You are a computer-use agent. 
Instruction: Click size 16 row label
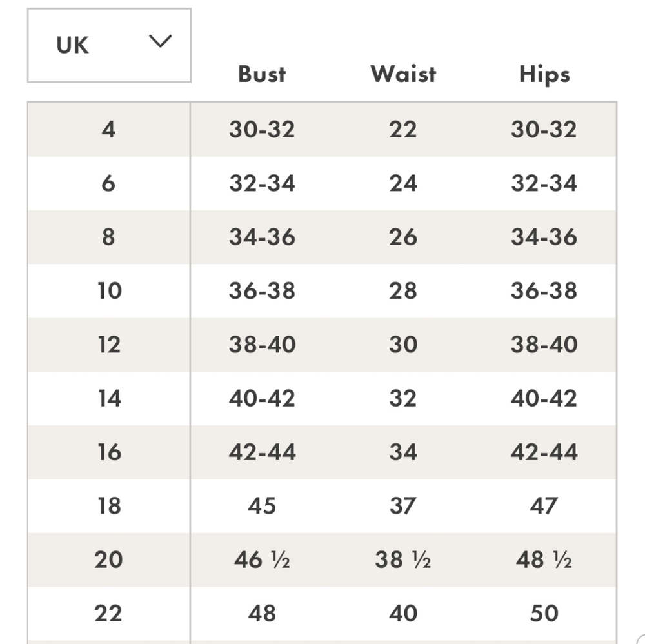(x=109, y=452)
